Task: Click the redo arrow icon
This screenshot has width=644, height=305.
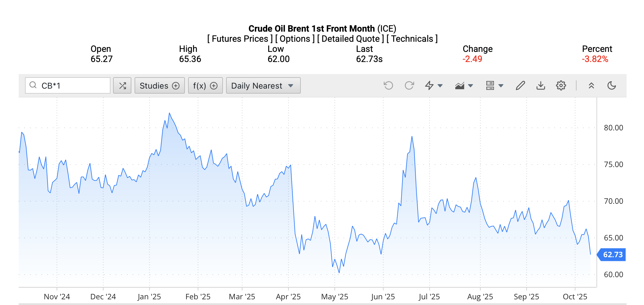Action: [x=409, y=85]
